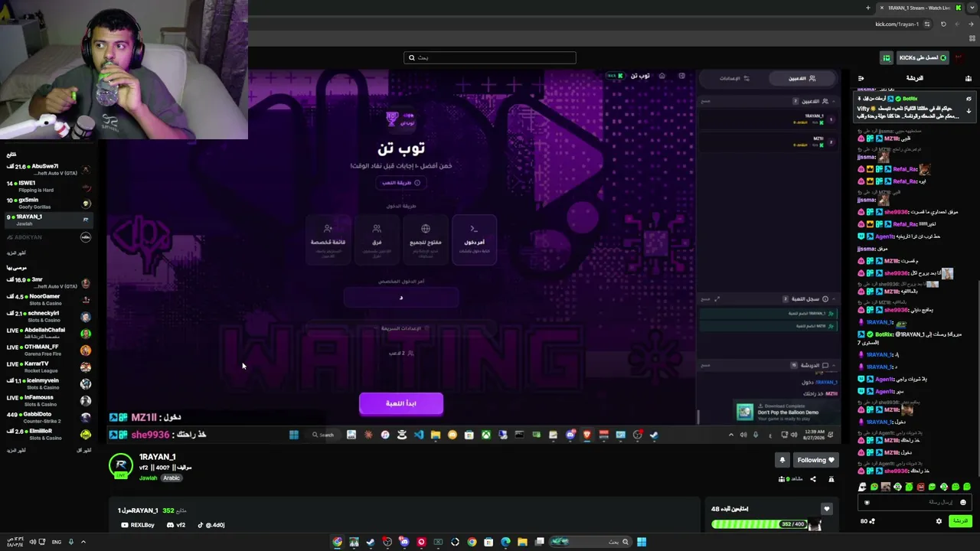Open AbuSwe7l channel in sidebar
Screen dimensions: 980x551
point(47,168)
